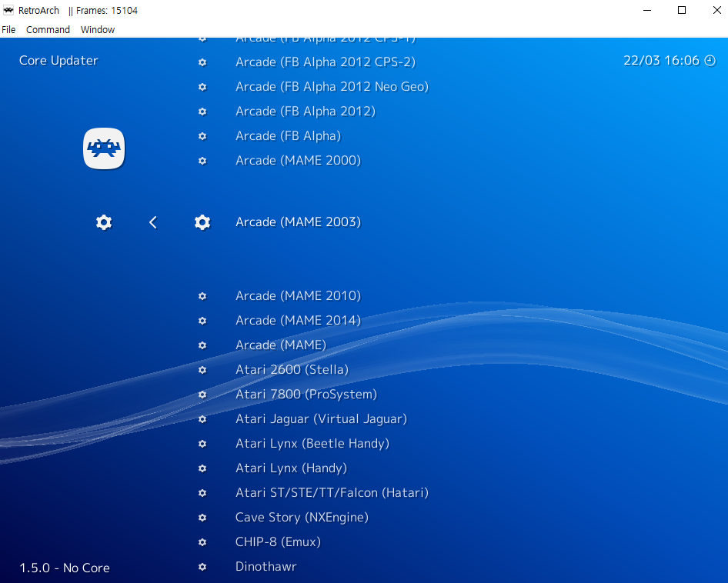Click the gear icon beside Arcade (MAME 2000)
Viewport: 728px width, 583px height.
(202, 161)
